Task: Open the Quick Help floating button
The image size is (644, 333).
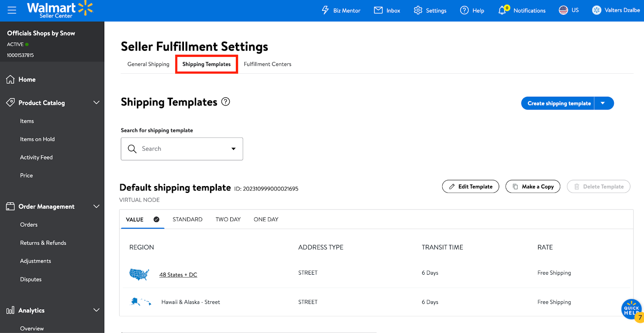Action: [632, 309]
